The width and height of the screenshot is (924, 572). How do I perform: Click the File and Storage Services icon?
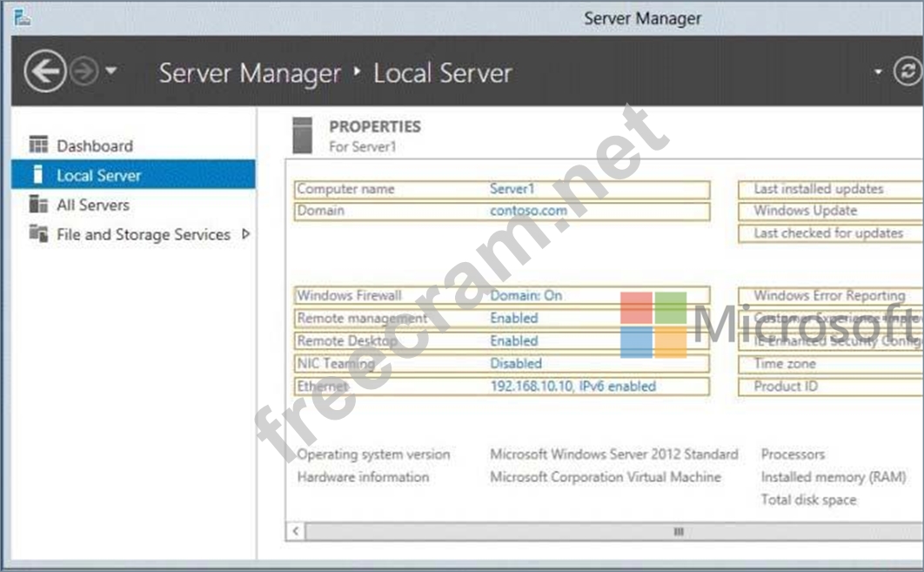[x=39, y=233]
